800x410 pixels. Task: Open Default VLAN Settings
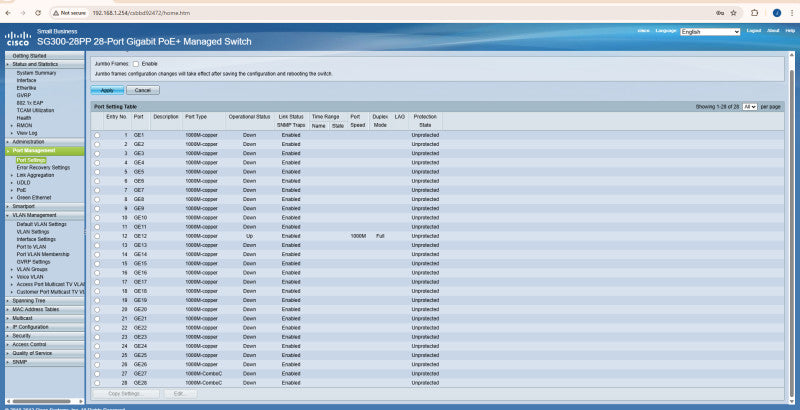41,224
